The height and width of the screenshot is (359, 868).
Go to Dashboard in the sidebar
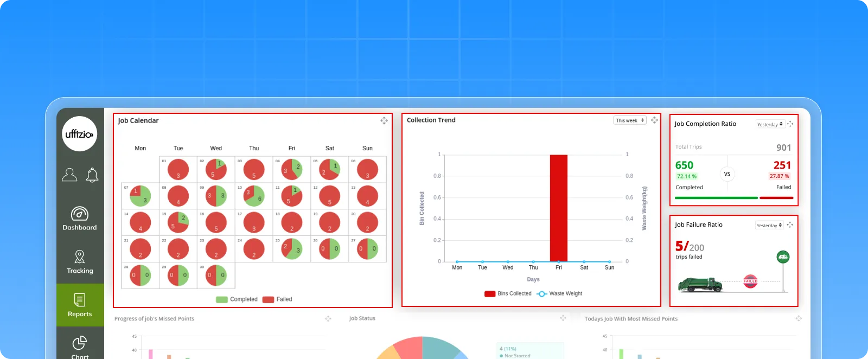tap(80, 219)
